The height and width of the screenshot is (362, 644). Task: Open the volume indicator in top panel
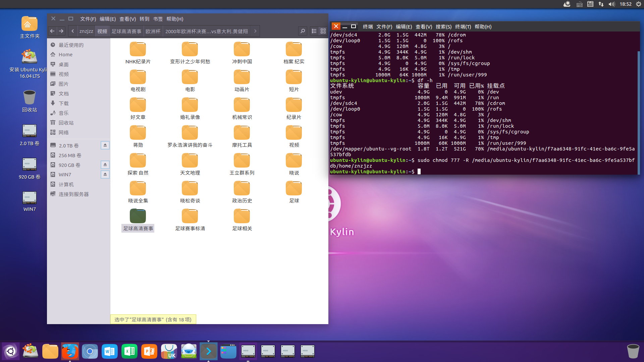[612, 4]
